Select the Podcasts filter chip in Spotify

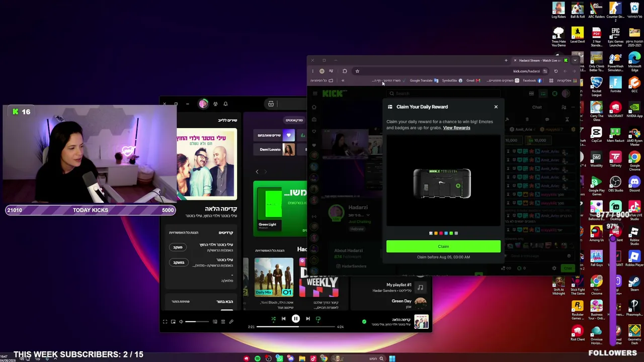click(x=294, y=120)
